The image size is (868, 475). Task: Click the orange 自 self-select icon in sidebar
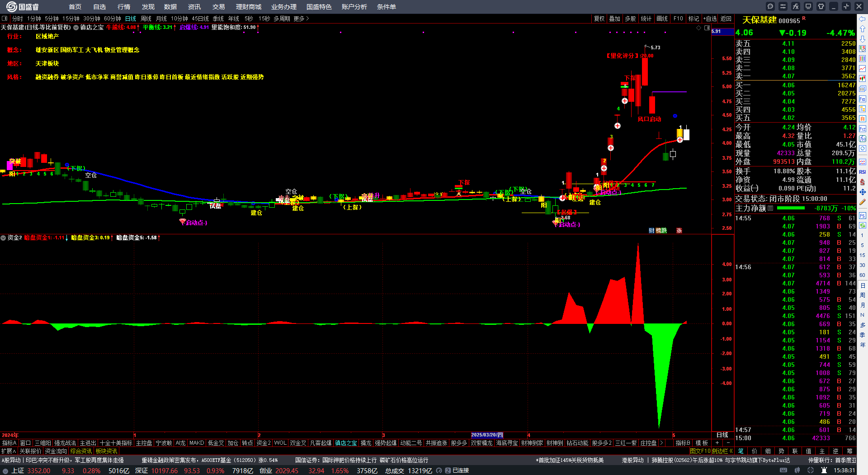coord(863,119)
